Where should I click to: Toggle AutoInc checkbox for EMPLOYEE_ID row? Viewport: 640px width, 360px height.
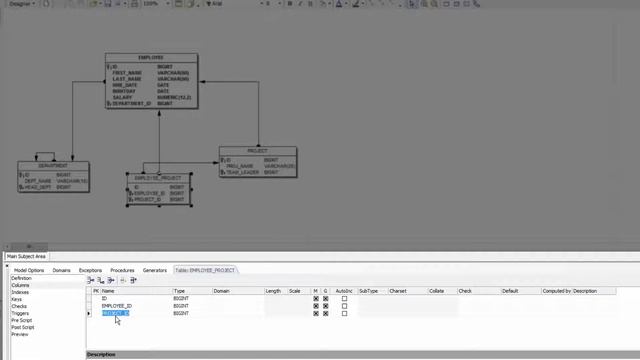[344, 306]
